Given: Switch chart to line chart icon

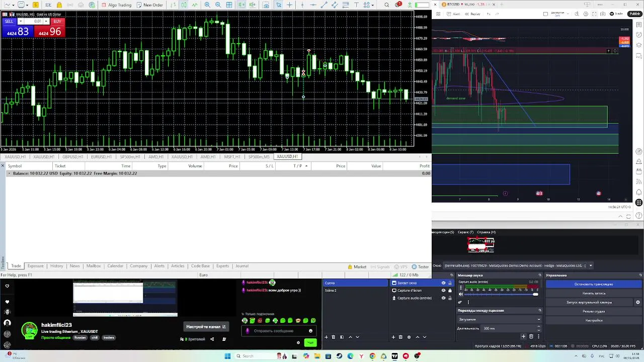Looking at the screenshot, I should click(195, 5).
